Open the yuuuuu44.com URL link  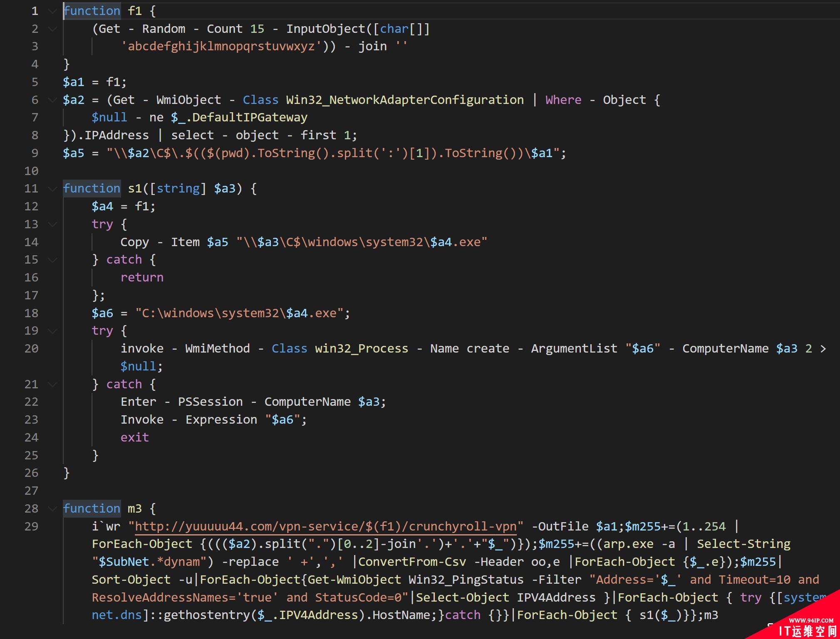326,526
